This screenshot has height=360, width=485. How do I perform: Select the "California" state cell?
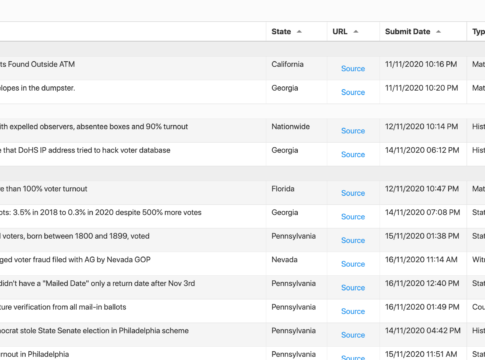(x=287, y=64)
